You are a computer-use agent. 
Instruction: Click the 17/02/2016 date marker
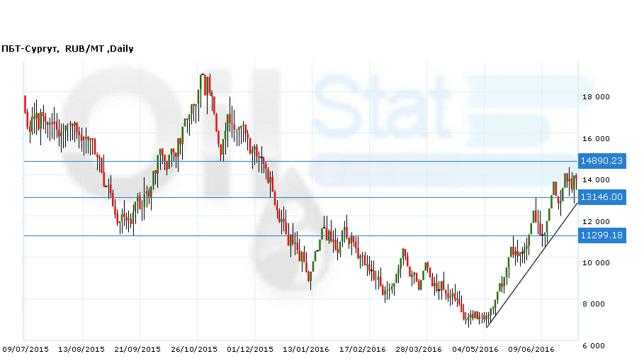[362, 349]
